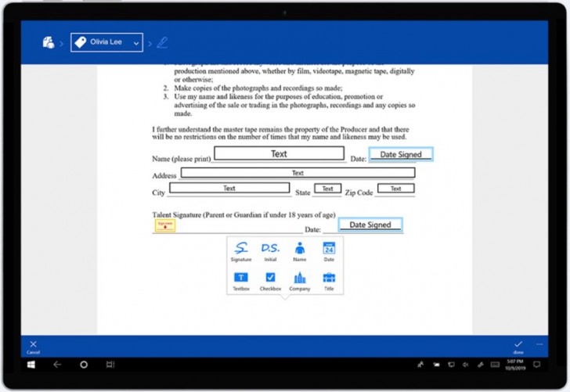
Task: Click the pen workspace tray icon
Action: tap(480, 365)
